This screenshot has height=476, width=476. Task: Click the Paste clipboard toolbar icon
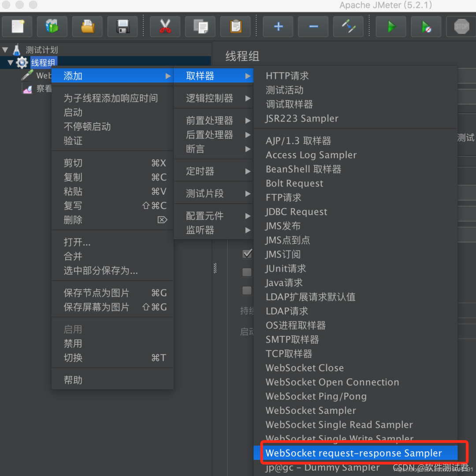pyautogui.click(x=235, y=26)
